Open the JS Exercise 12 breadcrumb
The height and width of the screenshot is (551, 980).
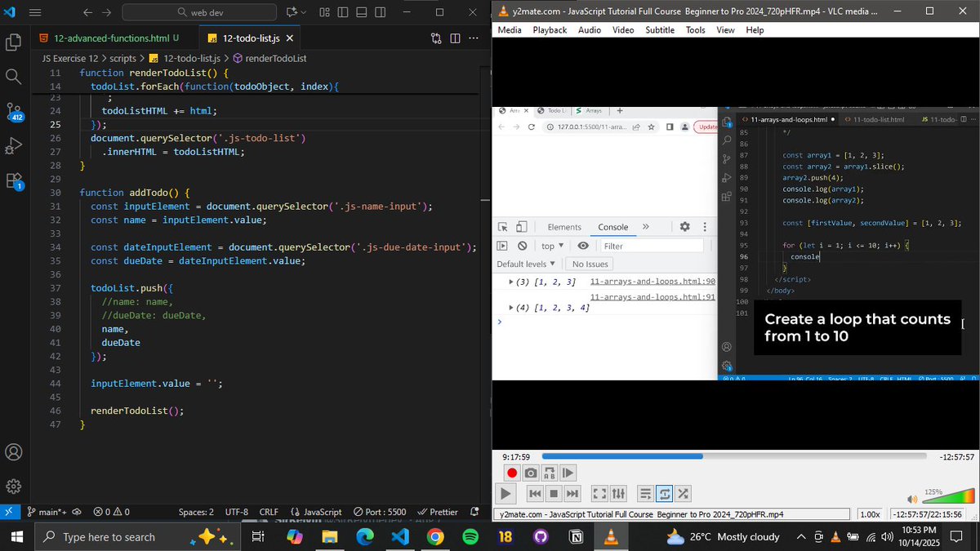[x=70, y=59]
